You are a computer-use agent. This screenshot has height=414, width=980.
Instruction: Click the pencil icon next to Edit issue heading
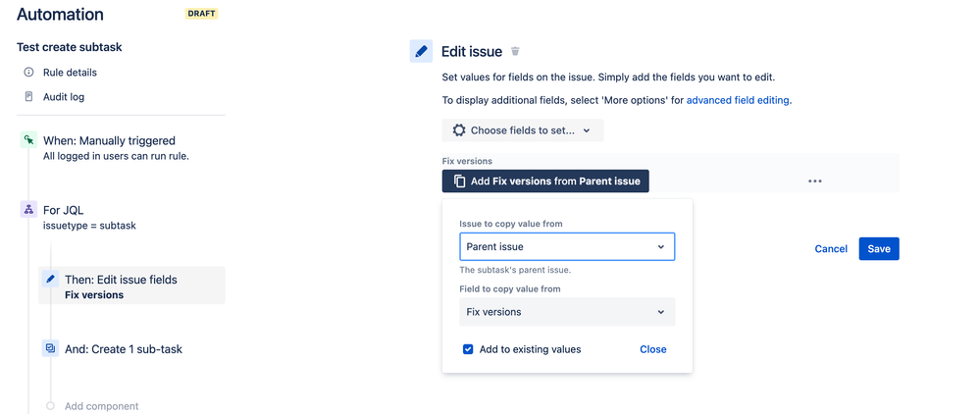[421, 52]
